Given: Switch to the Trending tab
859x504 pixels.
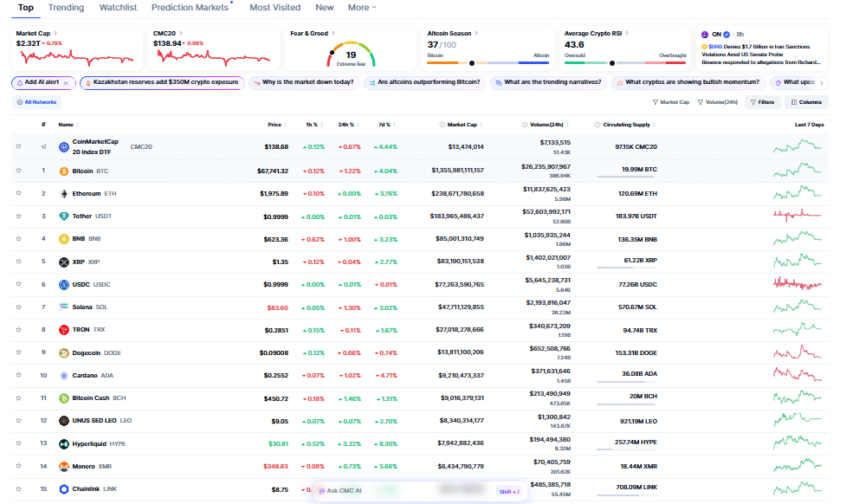Looking at the screenshot, I should [67, 8].
